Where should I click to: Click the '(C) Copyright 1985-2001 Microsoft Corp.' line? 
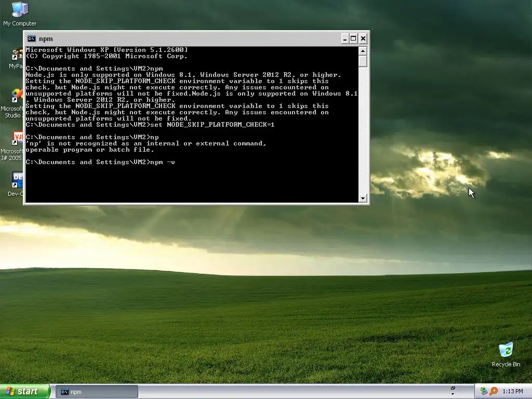107,56
